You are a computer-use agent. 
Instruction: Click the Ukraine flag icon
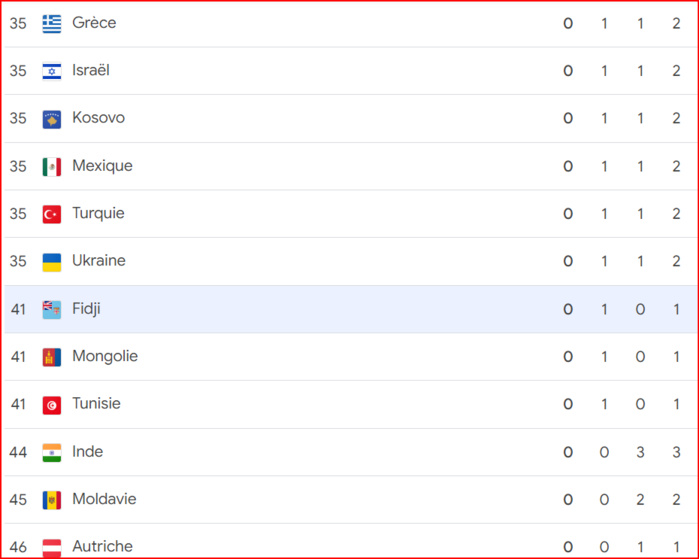(x=52, y=262)
